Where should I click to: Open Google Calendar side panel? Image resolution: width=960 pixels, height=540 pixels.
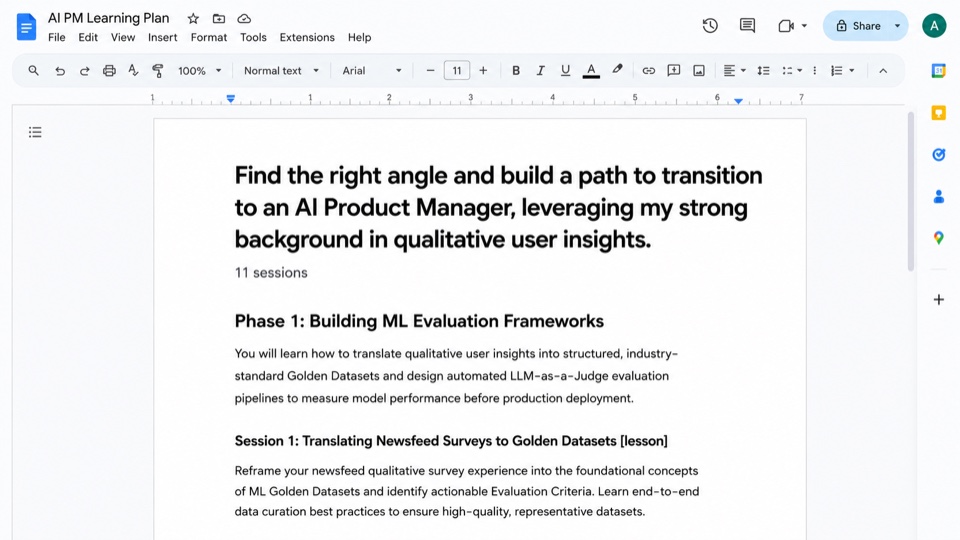939,70
